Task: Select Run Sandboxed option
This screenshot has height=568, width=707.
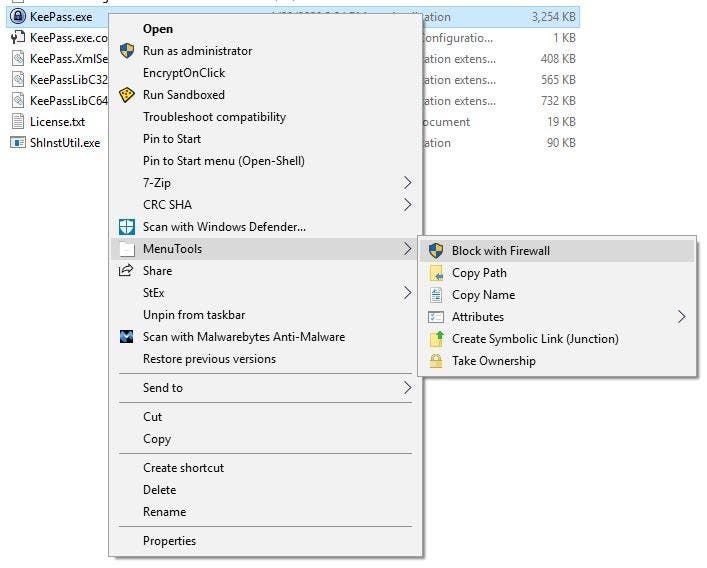Action: pyautogui.click(x=266, y=95)
